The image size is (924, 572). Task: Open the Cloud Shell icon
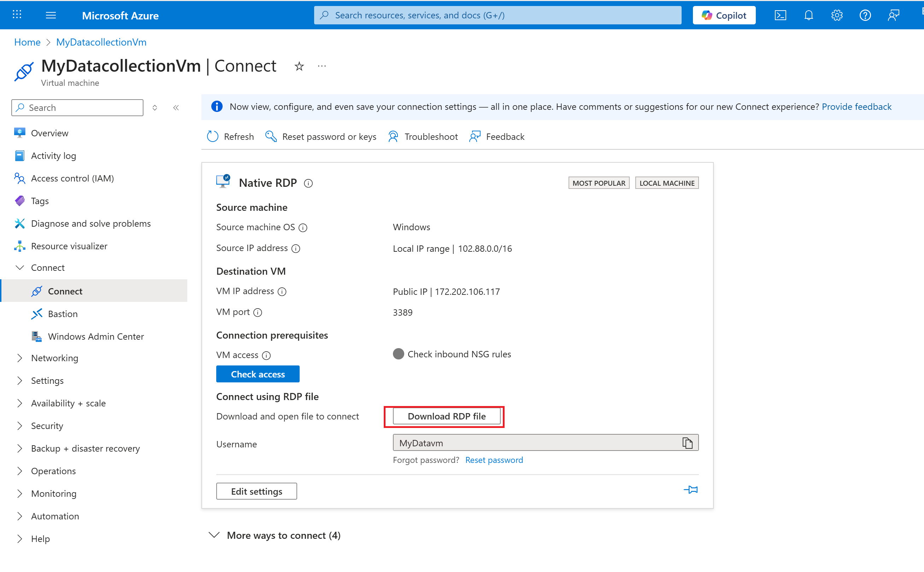[x=780, y=15]
